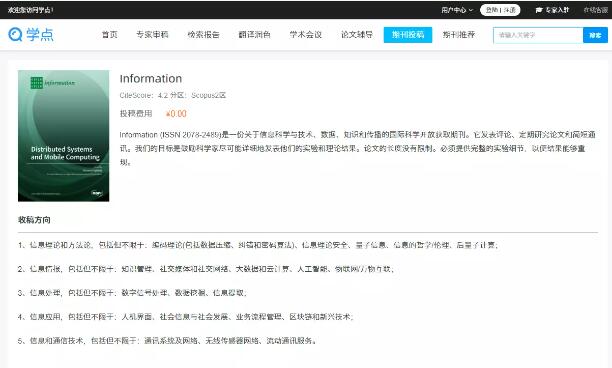Open the 翻译润色 nav item
Image resolution: width=612 pixels, height=368 pixels.
click(x=254, y=34)
